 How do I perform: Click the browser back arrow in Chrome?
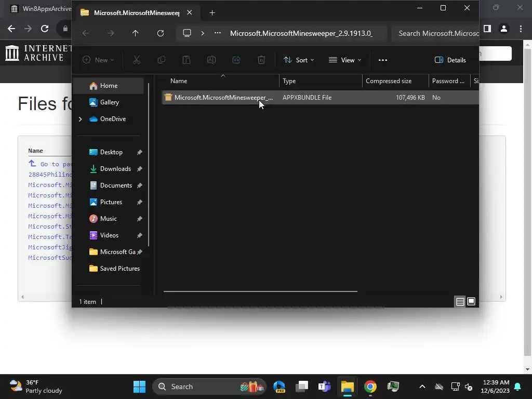(11, 29)
